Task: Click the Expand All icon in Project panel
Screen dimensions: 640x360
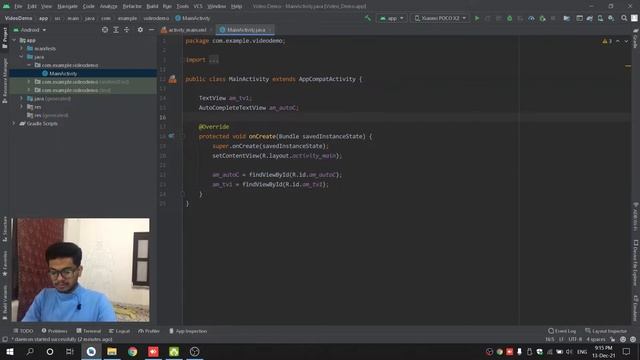Action: tap(116, 30)
